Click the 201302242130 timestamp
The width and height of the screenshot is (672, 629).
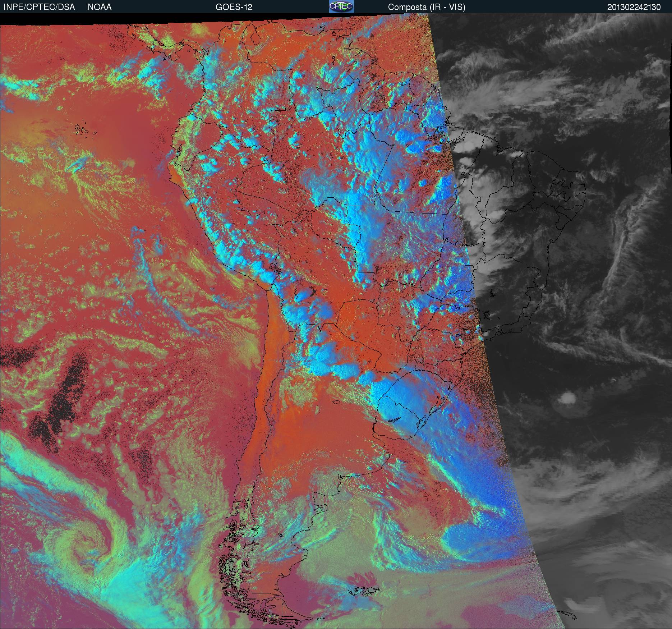[x=634, y=7]
